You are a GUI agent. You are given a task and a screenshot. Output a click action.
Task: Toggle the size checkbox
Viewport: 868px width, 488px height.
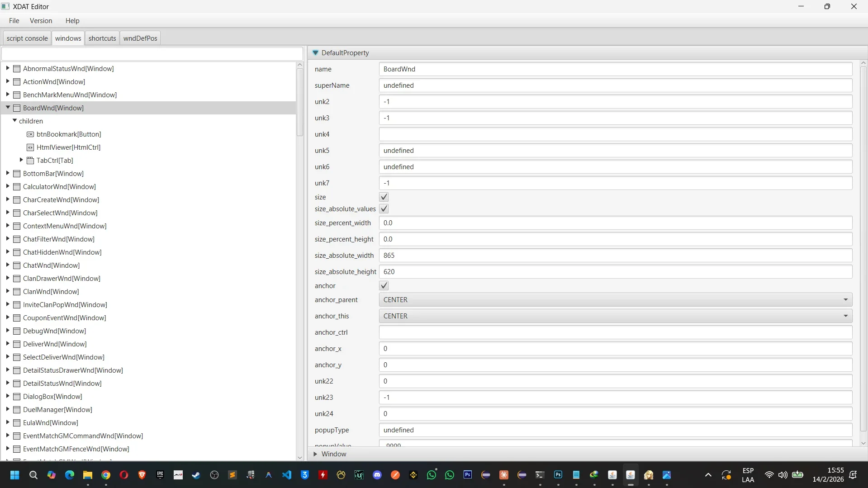point(384,197)
